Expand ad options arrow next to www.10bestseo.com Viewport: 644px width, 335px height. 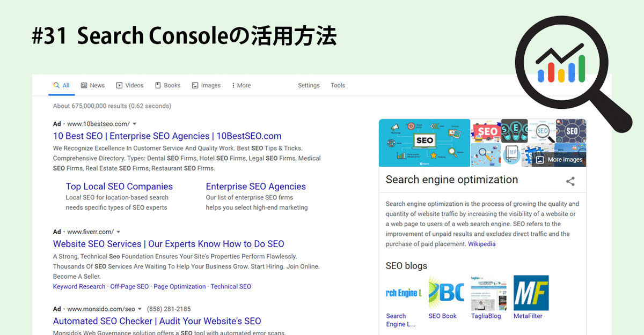point(135,124)
